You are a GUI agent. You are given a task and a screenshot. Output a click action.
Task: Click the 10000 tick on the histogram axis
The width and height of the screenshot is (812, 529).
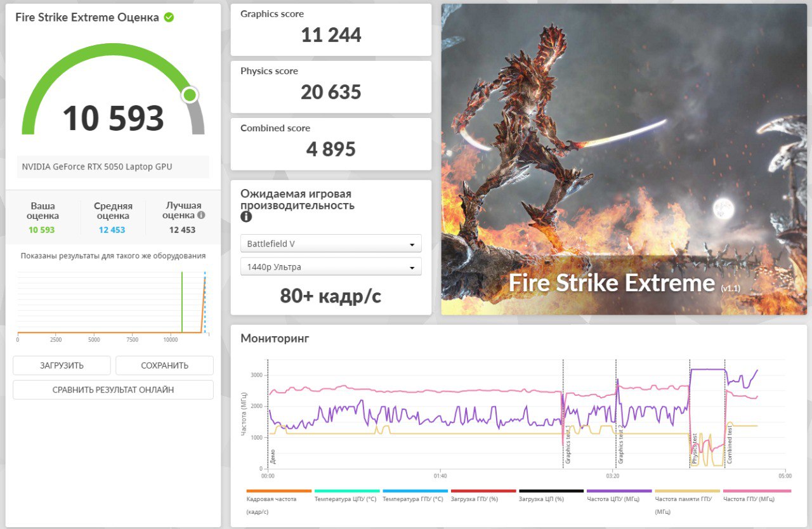coord(171,340)
